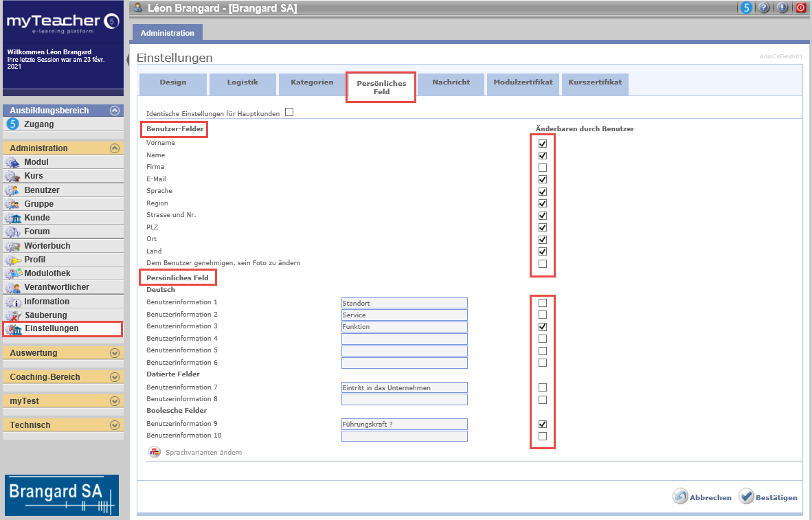Expand the Coaching-Bereich panel

pyautogui.click(x=115, y=377)
